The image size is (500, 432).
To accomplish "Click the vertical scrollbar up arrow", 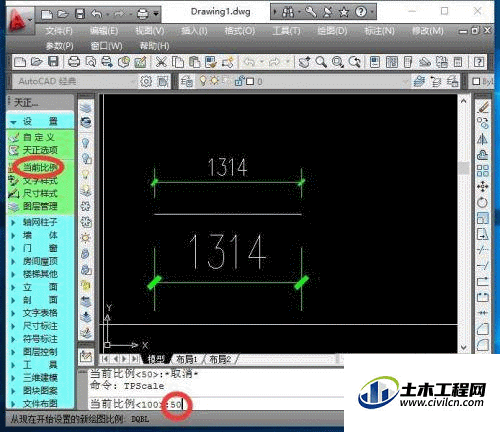I will tap(464, 101).
